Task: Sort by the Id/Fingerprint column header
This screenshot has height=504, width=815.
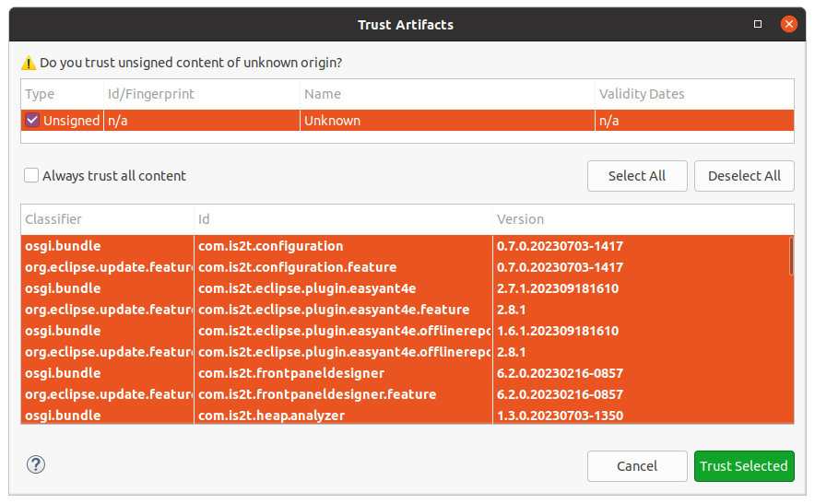Action: coord(202,94)
